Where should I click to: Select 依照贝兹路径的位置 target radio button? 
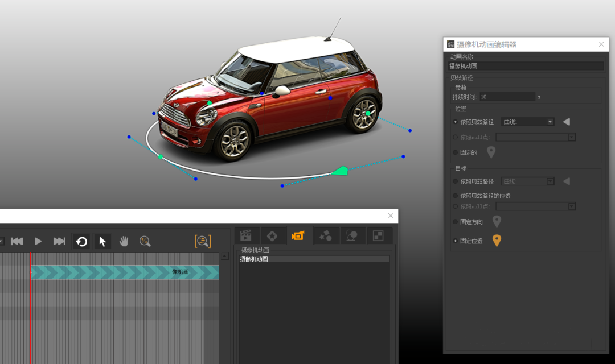[x=455, y=196]
